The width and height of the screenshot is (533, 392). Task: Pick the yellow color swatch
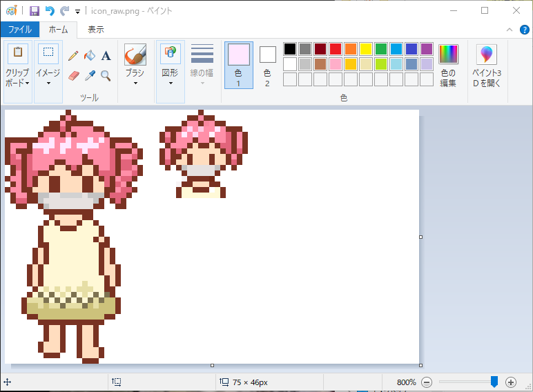point(366,49)
